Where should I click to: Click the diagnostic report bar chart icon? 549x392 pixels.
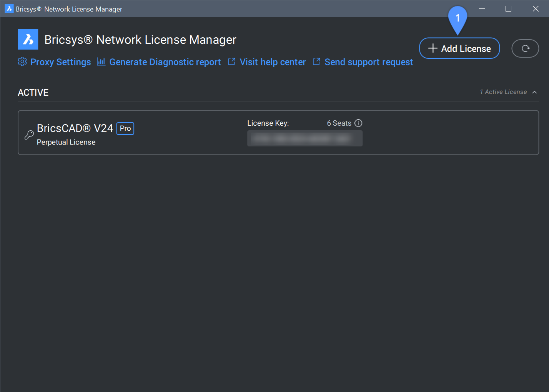pyautogui.click(x=101, y=62)
